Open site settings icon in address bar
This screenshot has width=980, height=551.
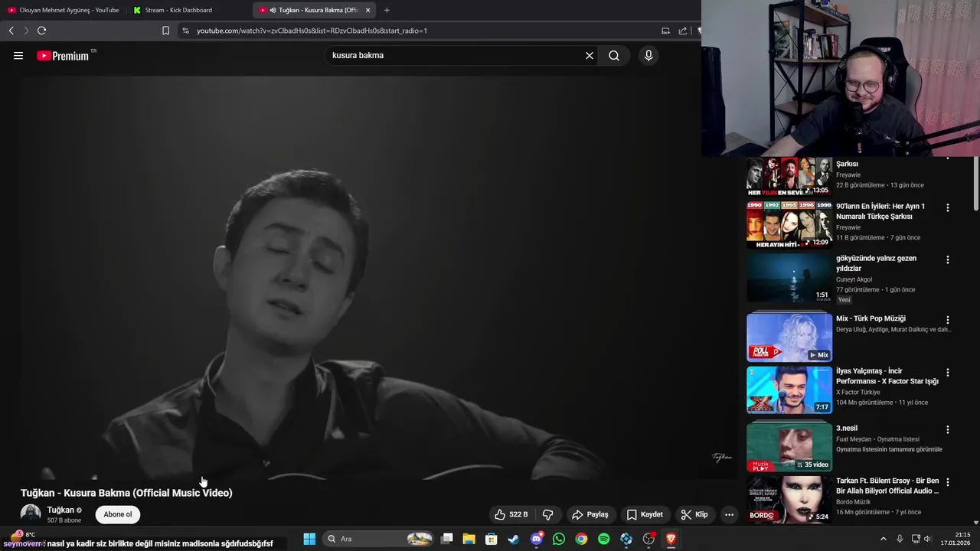click(185, 31)
